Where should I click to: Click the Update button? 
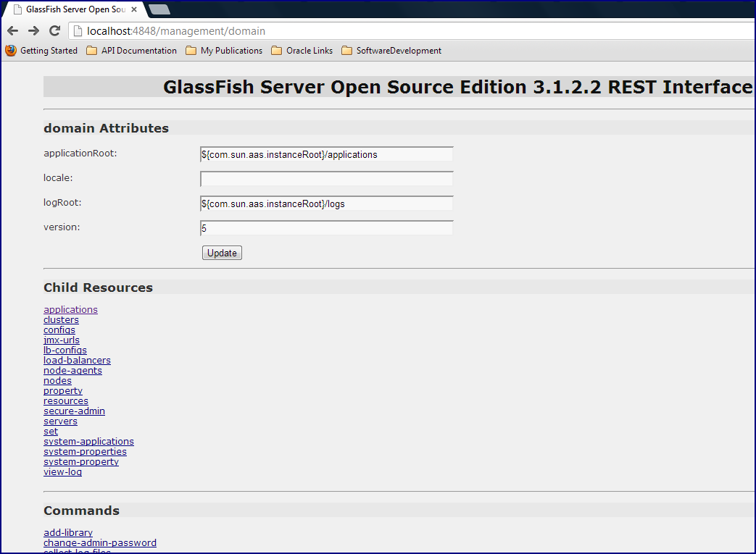tap(222, 253)
